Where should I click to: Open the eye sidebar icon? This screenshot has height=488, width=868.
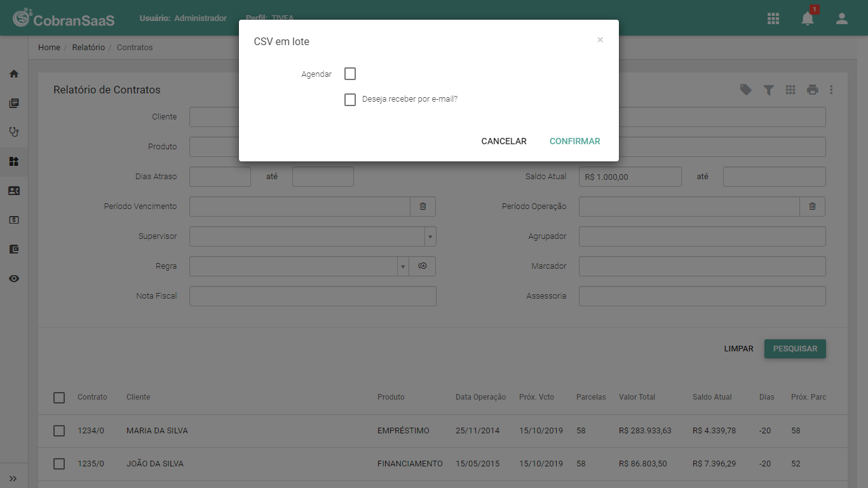point(14,278)
